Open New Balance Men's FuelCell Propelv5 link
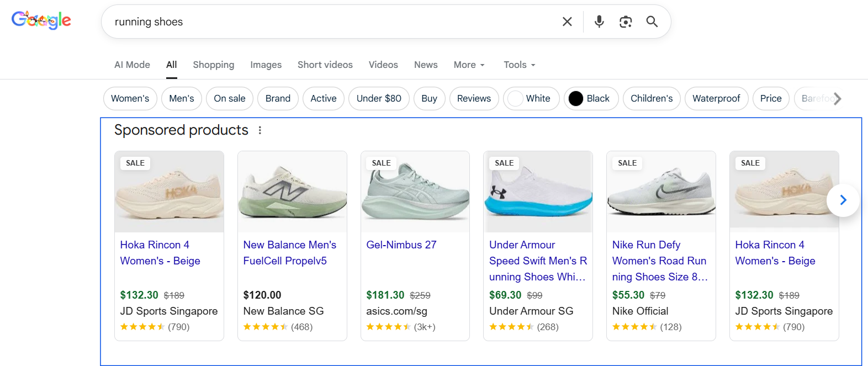This screenshot has width=868, height=366. point(290,253)
